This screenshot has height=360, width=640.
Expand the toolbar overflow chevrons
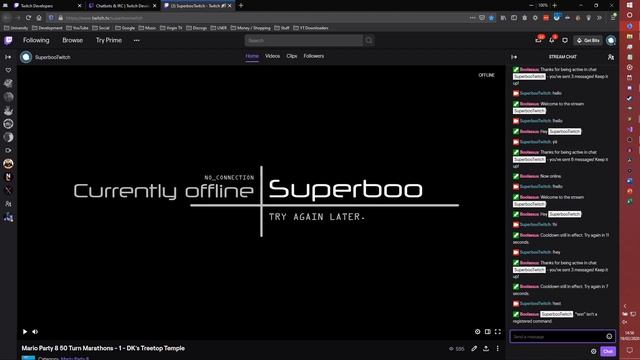click(599, 18)
